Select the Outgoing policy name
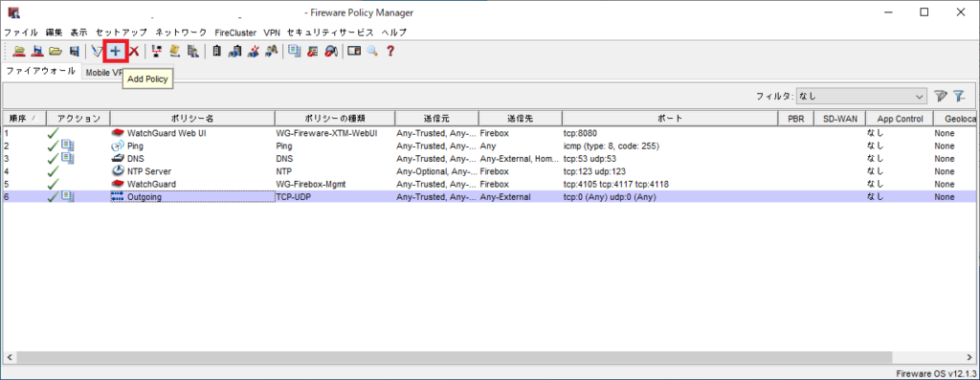The height and width of the screenshot is (380, 980). point(145,197)
